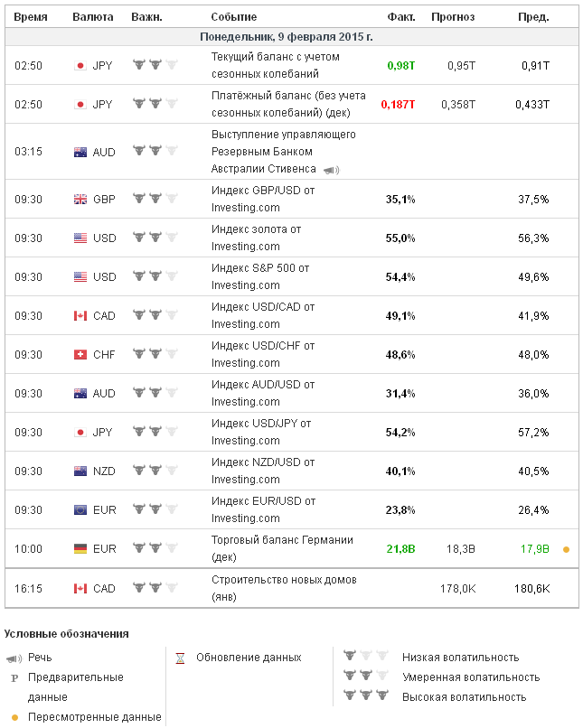Click the German flag in the 10:00 EUR row
The image size is (583, 728).
coord(80,549)
